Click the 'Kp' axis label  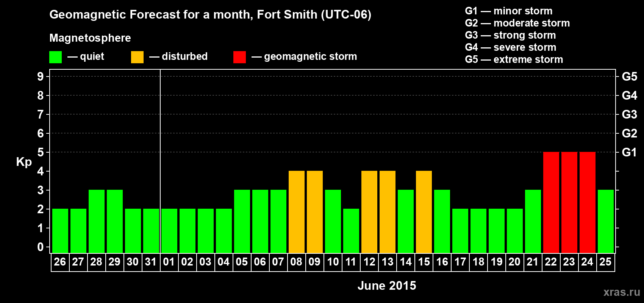coord(24,162)
